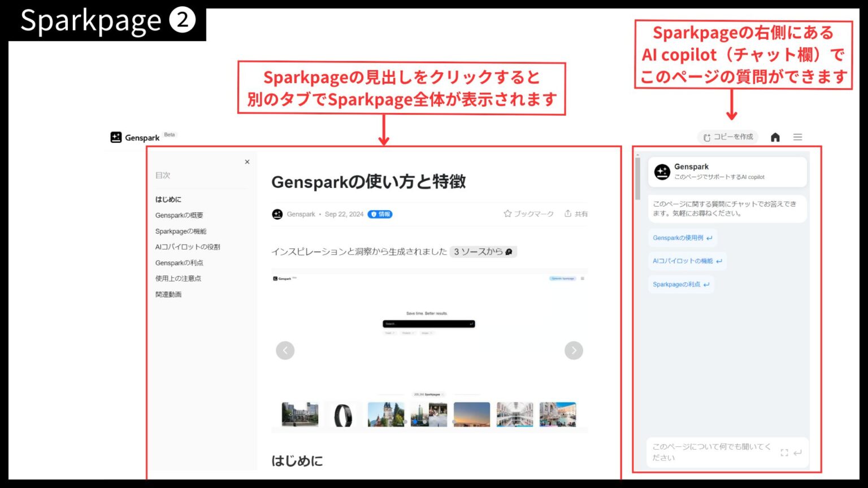Toggle the ブックマーク bookmark star

point(507,213)
